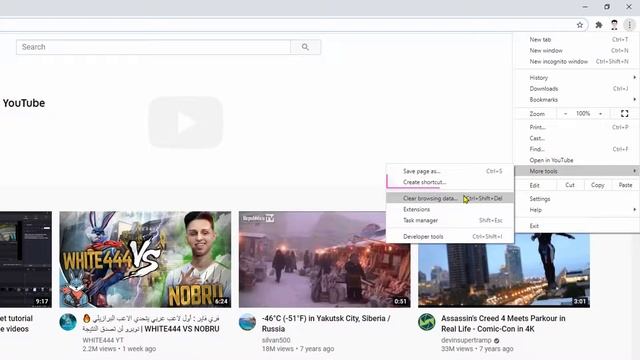
Task: Toggle fullscreen mode icon in Zoom row
Action: click(624, 113)
